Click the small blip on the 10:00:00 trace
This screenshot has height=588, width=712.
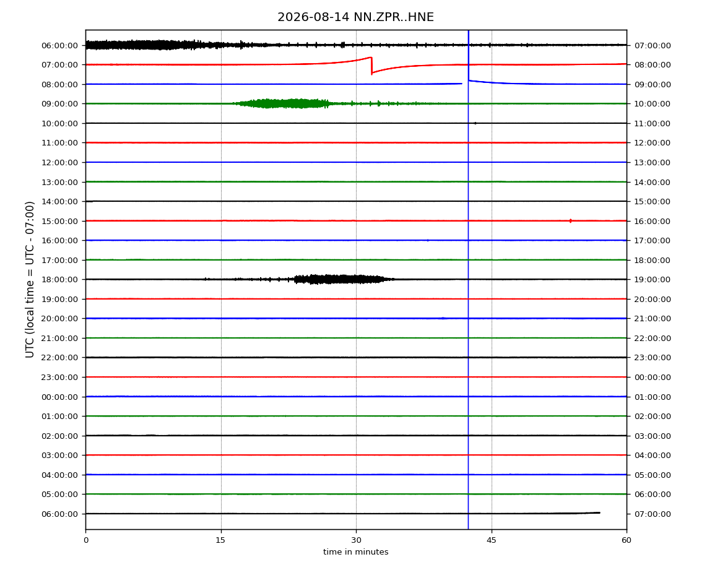(x=475, y=123)
